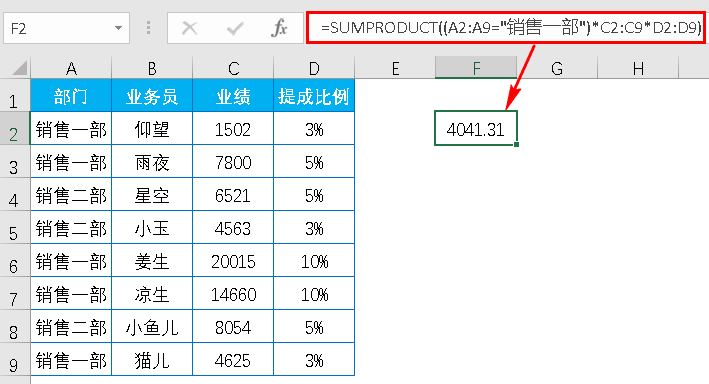The width and height of the screenshot is (709, 384).
Task: Select row 4 header
Action: click(x=14, y=194)
